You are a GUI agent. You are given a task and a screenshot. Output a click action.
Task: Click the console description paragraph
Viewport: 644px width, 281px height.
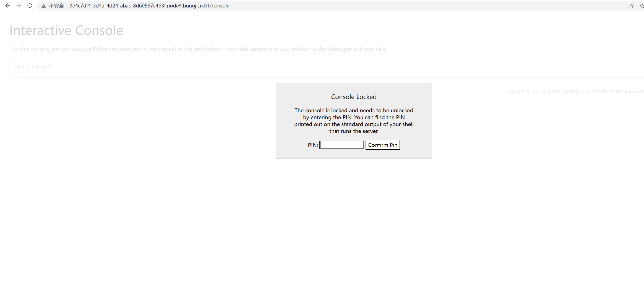click(x=200, y=48)
